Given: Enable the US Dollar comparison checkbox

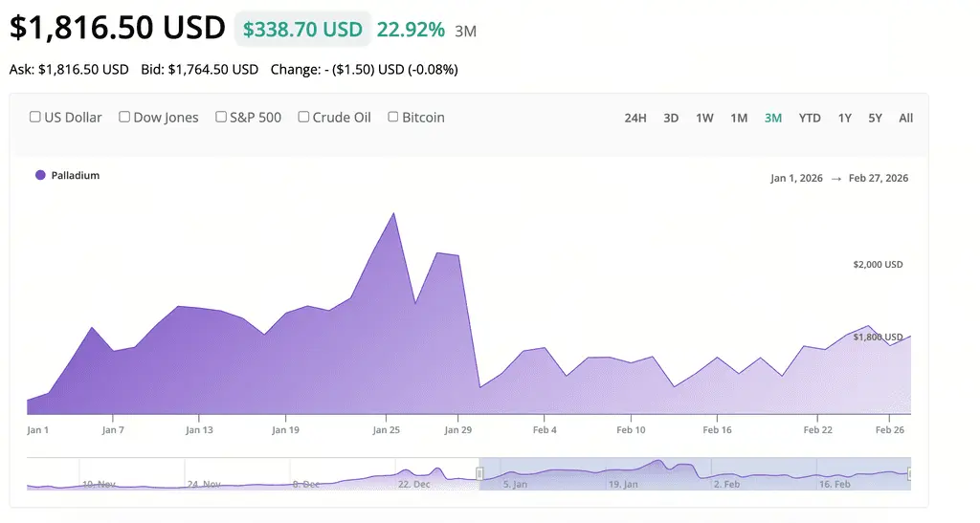Looking at the screenshot, I should pos(35,118).
